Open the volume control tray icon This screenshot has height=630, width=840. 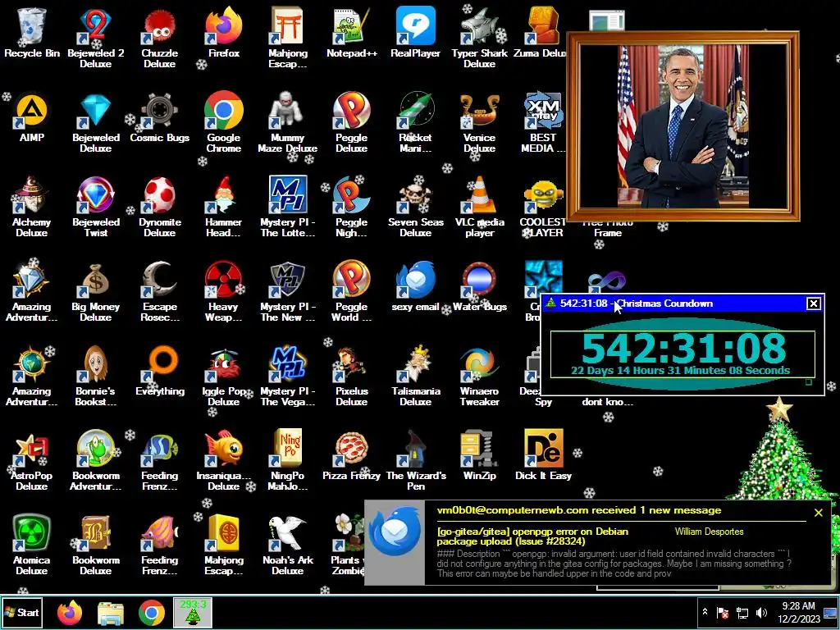761,612
